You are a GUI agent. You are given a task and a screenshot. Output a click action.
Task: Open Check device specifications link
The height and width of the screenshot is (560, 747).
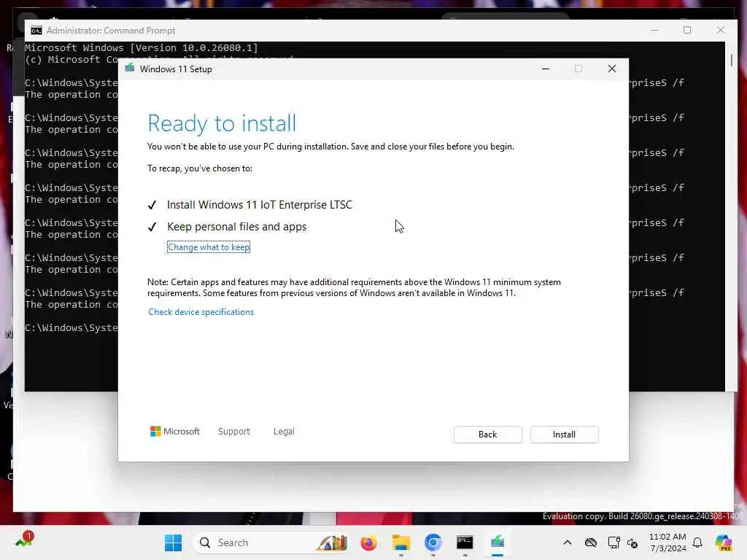click(x=201, y=312)
